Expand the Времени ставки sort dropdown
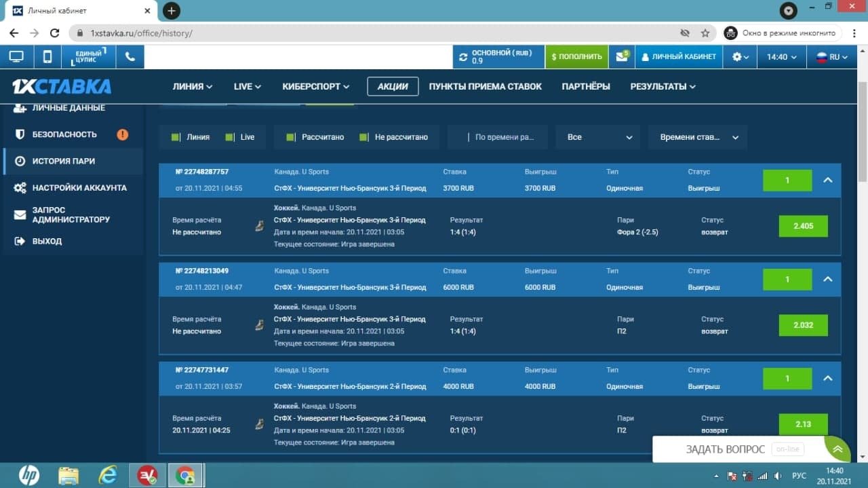 pyautogui.click(x=698, y=137)
